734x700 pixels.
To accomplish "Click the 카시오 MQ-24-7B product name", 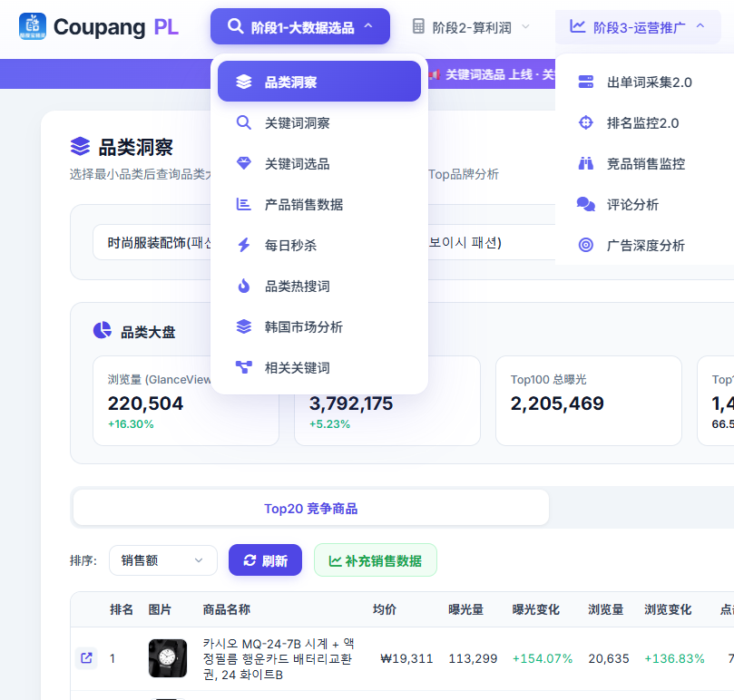I will point(279,658).
